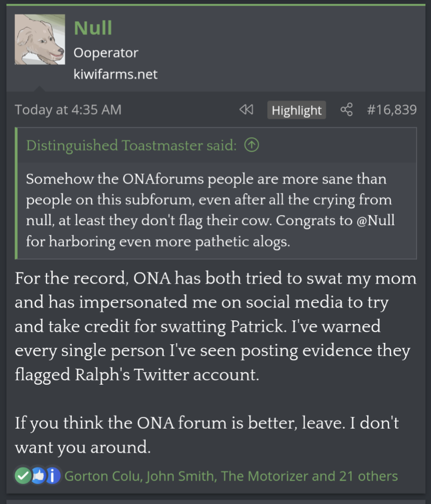Open John Smith's profile from reactions
The height and width of the screenshot is (504, 431).
tap(180, 476)
